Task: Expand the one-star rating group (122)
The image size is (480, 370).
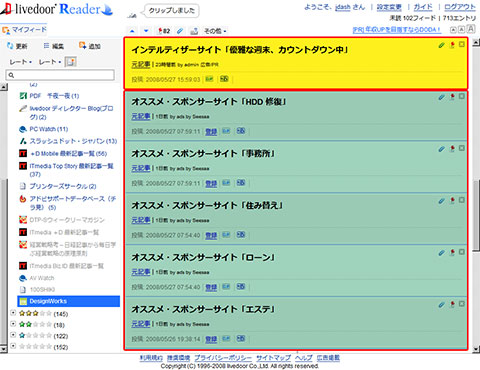Action: pyautogui.click(x=13, y=335)
